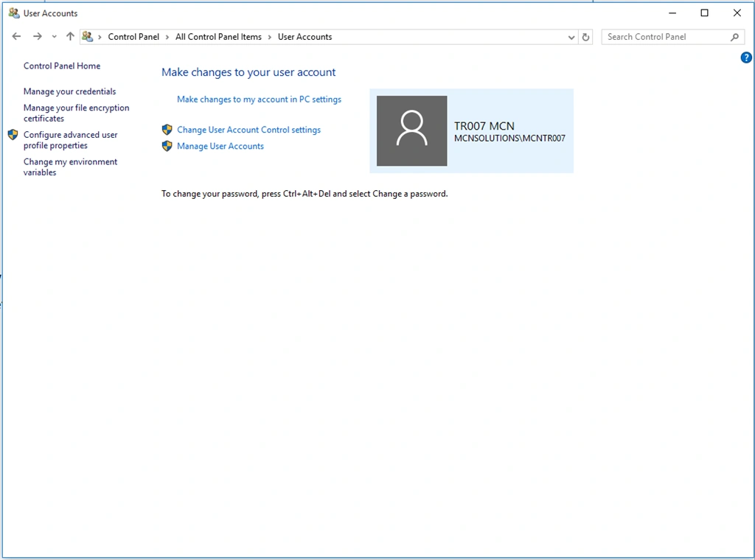Screen dimensions: 755x560
Task: Open address bar history dropdown
Action: (571, 37)
